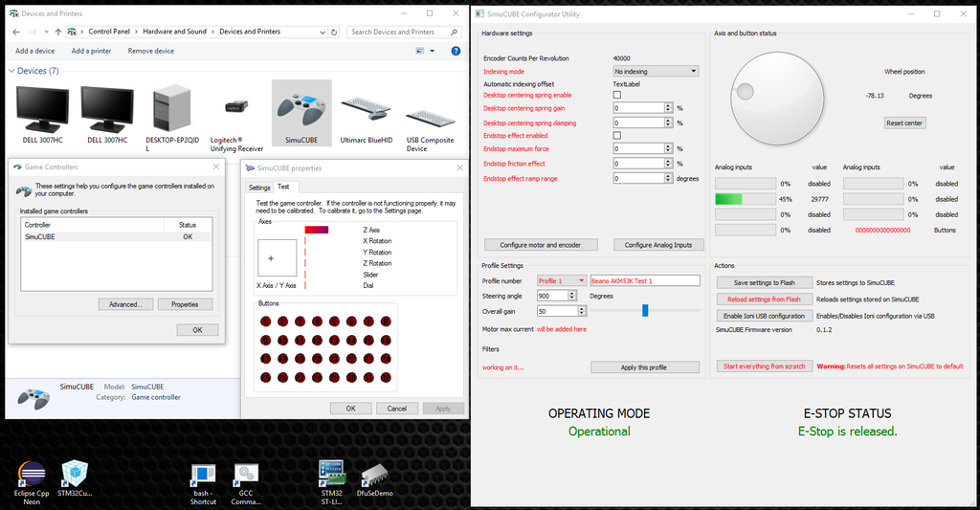This screenshot has width=980, height=510.
Task: Click Remove device in toolbar
Action: point(151,52)
